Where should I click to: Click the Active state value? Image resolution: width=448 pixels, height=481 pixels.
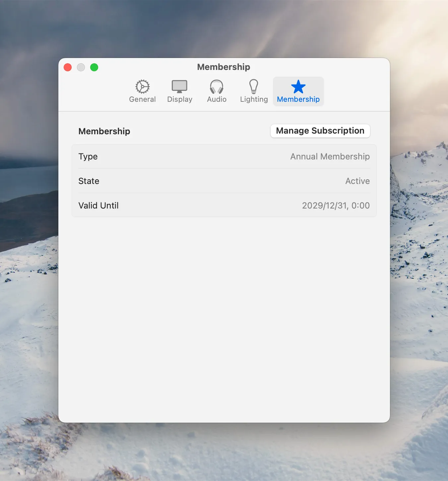point(357,181)
